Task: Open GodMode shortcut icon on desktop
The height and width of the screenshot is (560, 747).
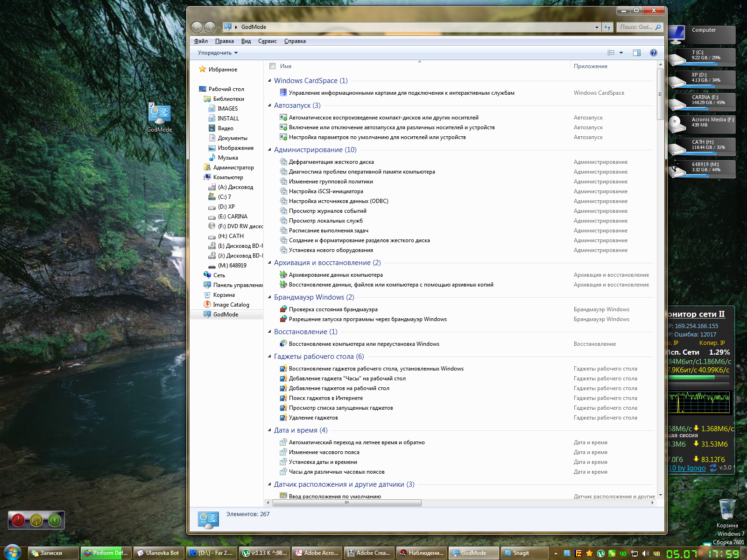Action: pos(159,114)
